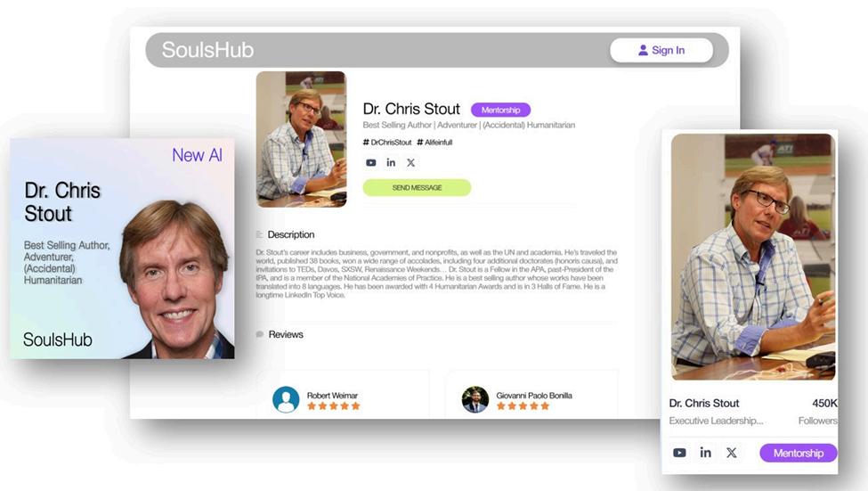
Task: Open the YouTube icon under profile hashtags
Action: 371,163
